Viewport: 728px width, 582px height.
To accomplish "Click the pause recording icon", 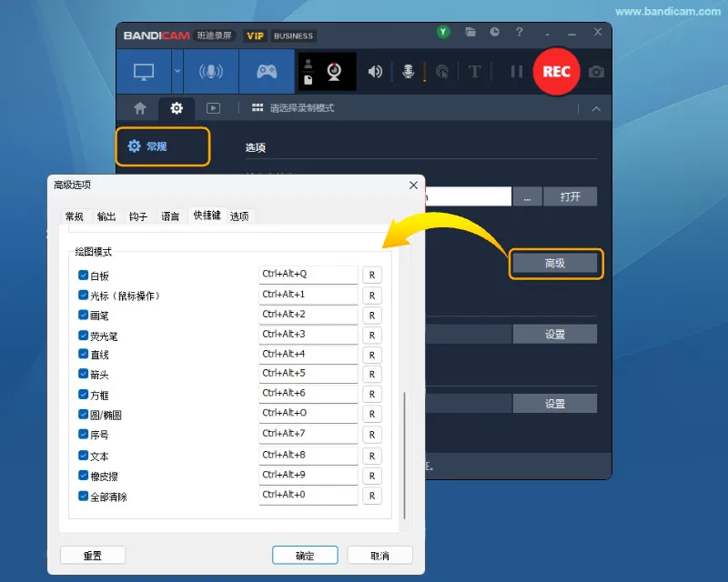I will coord(516,72).
